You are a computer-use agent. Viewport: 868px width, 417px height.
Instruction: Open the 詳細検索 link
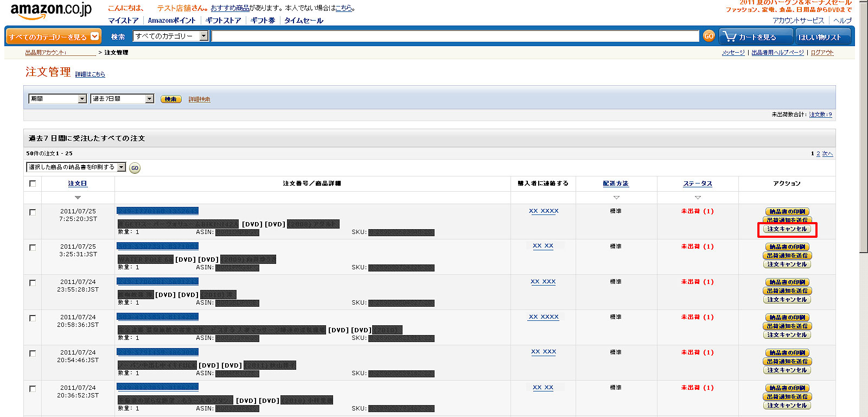tap(199, 99)
